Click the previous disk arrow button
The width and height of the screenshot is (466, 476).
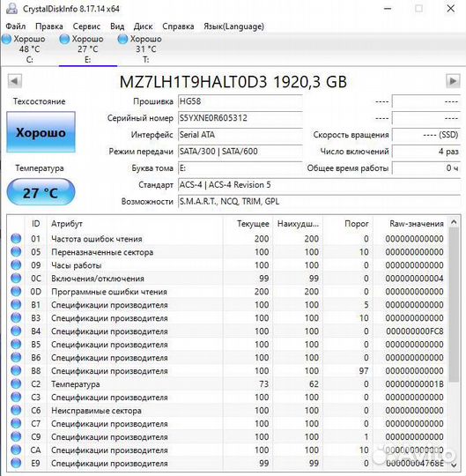14,81
